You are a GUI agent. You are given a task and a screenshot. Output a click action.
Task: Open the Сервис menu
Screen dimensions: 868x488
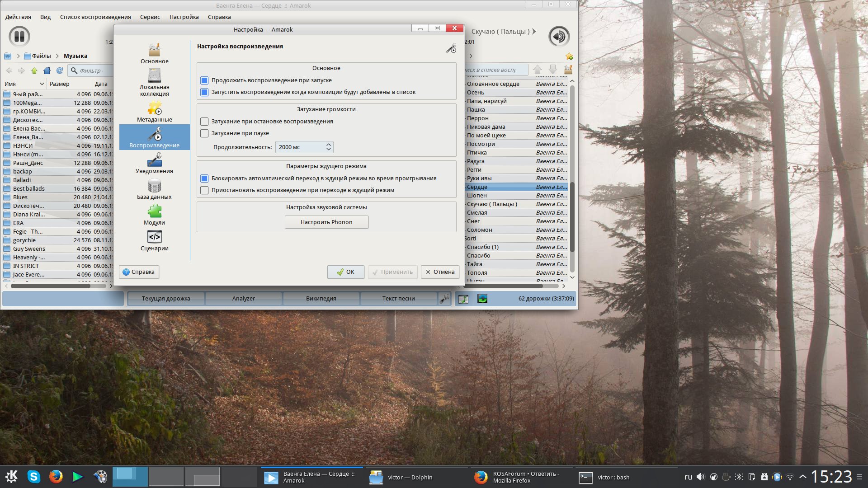[150, 17]
